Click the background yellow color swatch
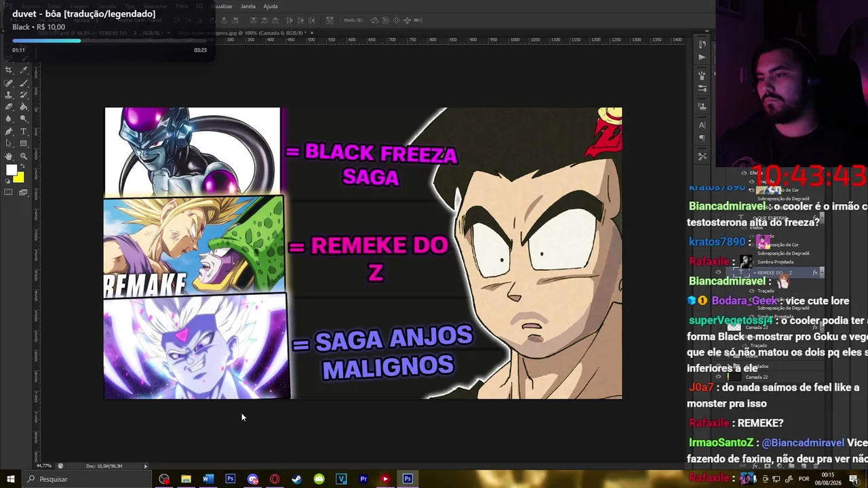Viewport: 868px width, 488px height. 20,178
